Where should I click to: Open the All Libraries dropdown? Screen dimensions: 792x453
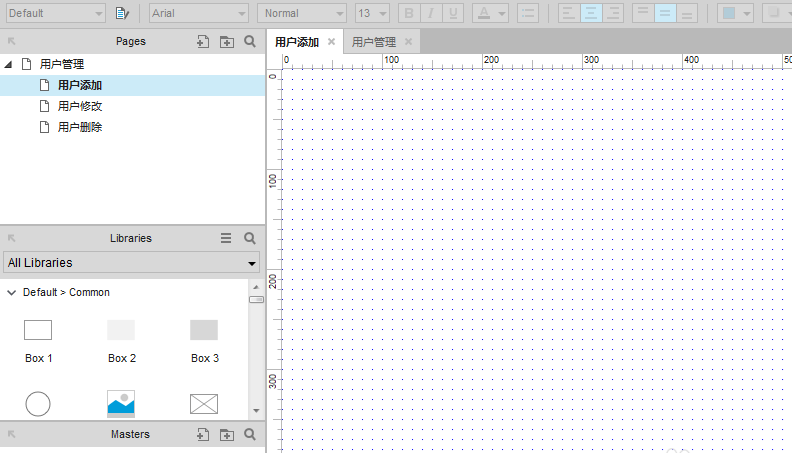(x=131, y=263)
